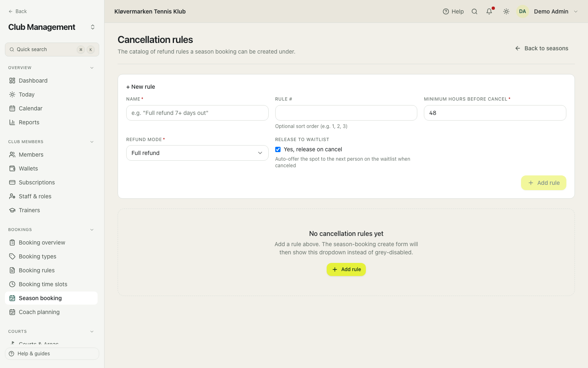Click the Wallets icon
Screen dimensions: 588x368
[12, 168]
